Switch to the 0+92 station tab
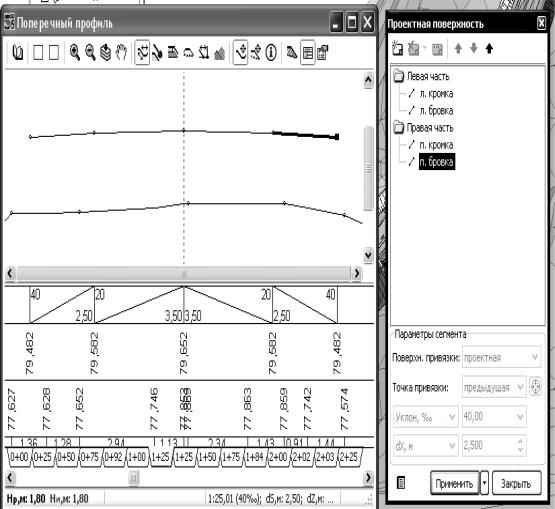 click(113, 457)
